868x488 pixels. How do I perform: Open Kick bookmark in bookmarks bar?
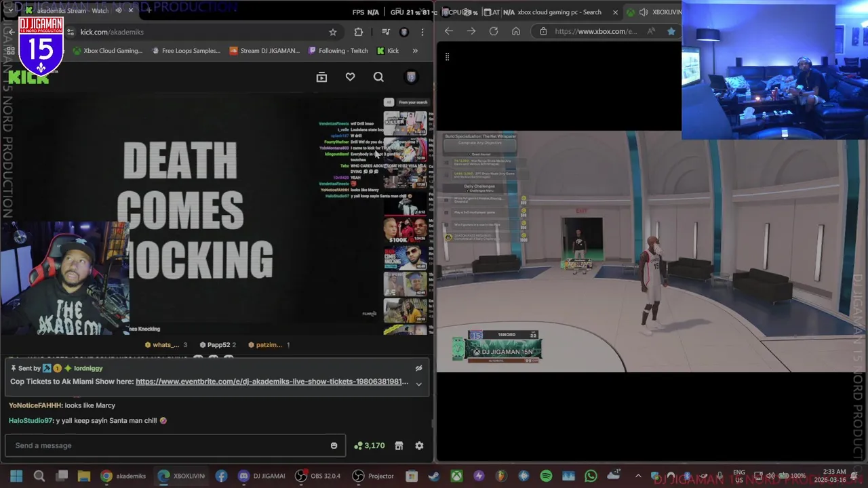[388, 51]
